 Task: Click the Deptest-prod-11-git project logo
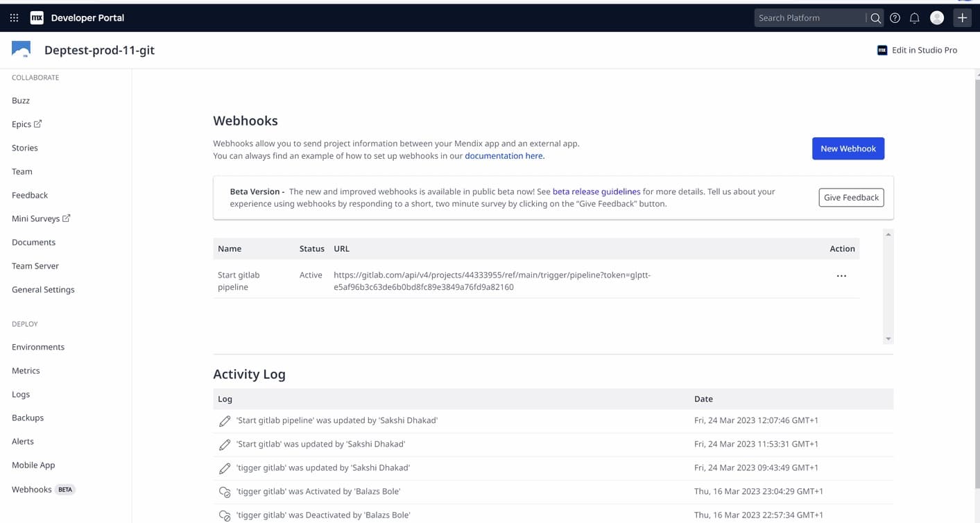pyautogui.click(x=21, y=49)
